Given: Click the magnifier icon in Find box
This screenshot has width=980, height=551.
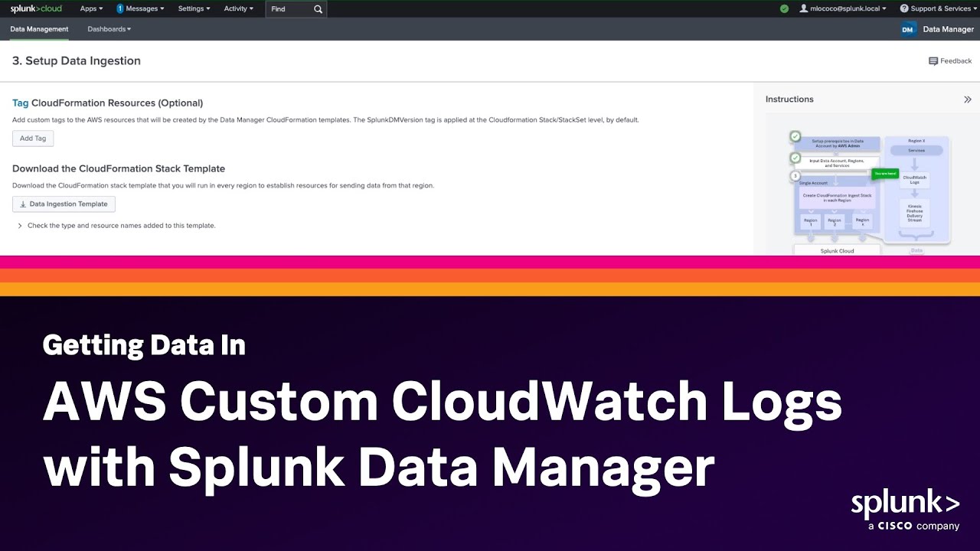Looking at the screenshot, I should tap(318, 9).
